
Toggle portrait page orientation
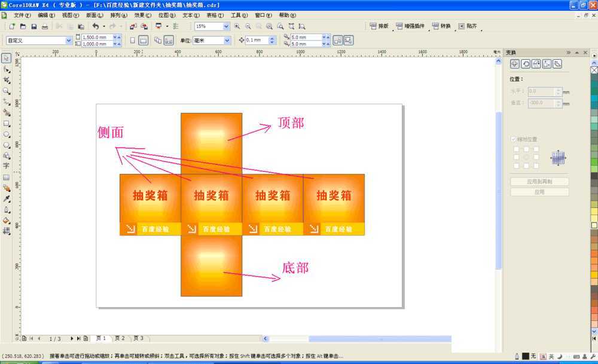click(132, 39)
